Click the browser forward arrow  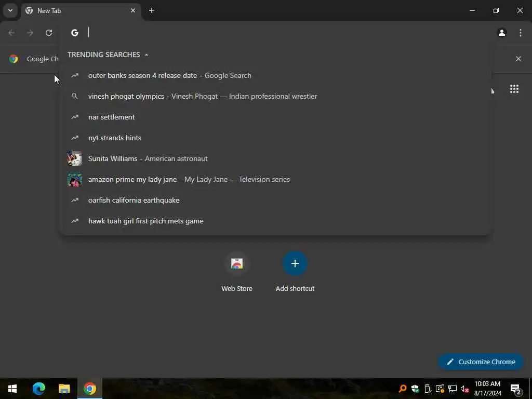click(x=30, y=33)
